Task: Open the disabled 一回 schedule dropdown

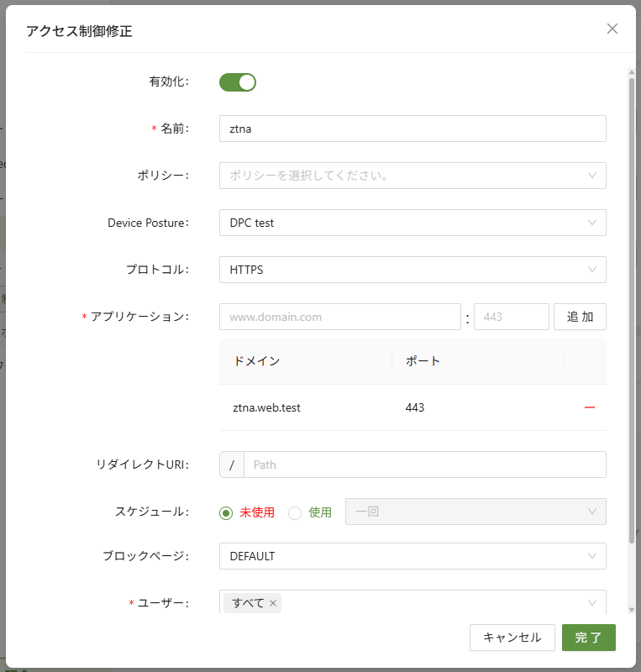Action: 475,512
